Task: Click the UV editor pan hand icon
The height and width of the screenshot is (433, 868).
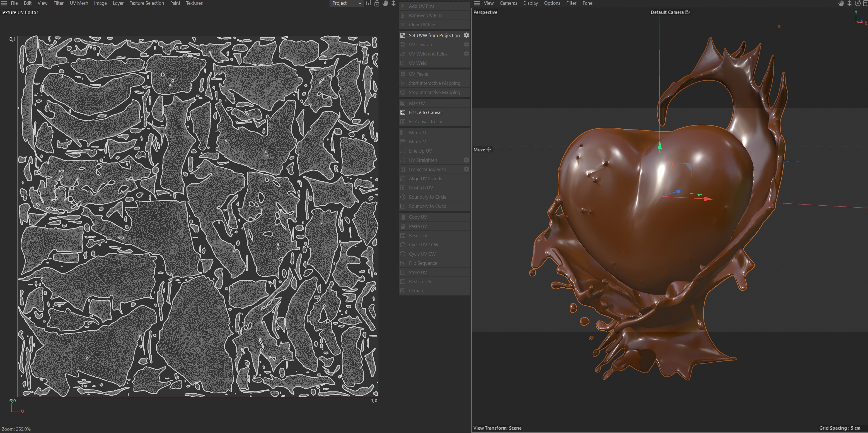Action: 385,3
